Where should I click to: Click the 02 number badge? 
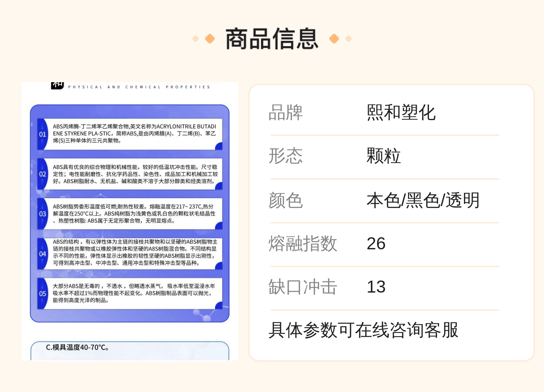coord(43,174)
